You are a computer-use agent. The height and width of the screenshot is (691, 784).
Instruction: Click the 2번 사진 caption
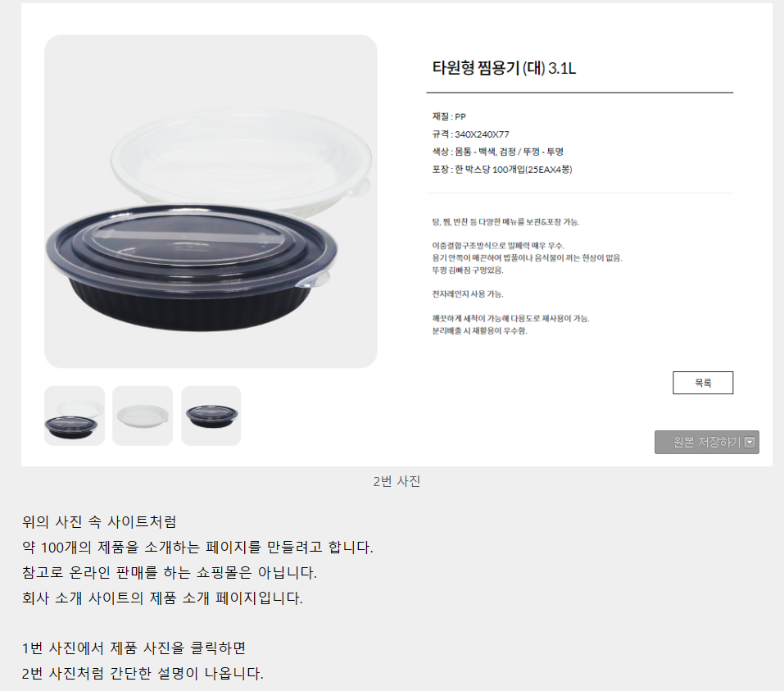tap(397, 481)
